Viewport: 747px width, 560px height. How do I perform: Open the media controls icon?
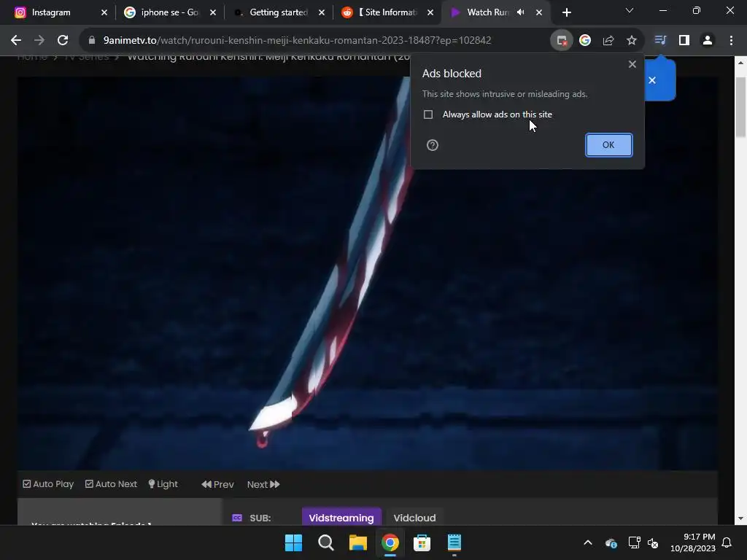660,41
